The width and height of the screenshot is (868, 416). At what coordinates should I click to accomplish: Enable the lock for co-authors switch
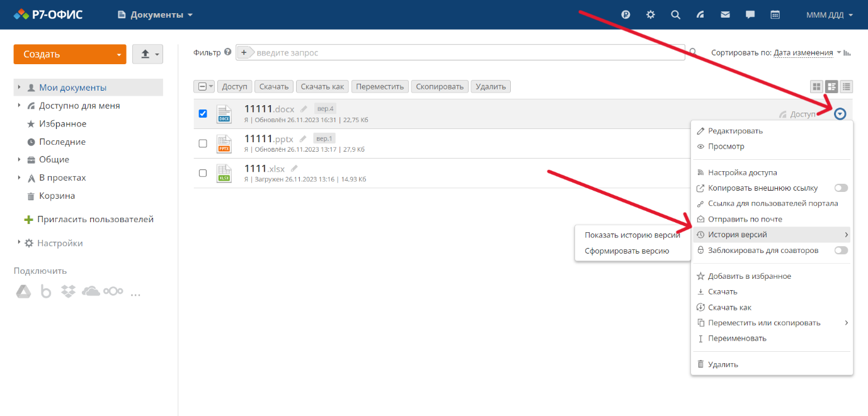(x=841, y=250)
